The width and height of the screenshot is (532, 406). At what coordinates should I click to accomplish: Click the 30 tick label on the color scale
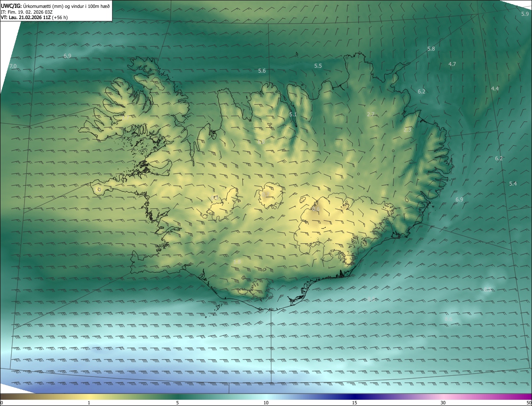click(443, 403)
